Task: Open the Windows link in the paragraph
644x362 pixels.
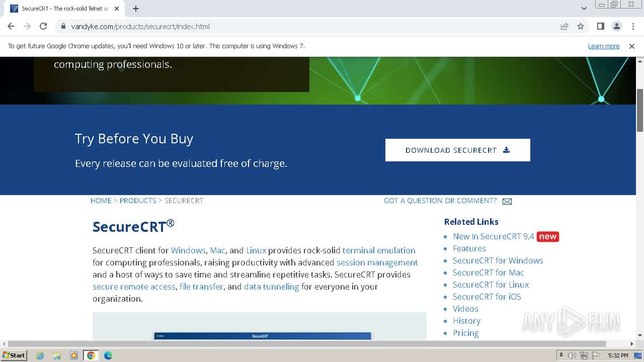Action: [x=188, y=250]
